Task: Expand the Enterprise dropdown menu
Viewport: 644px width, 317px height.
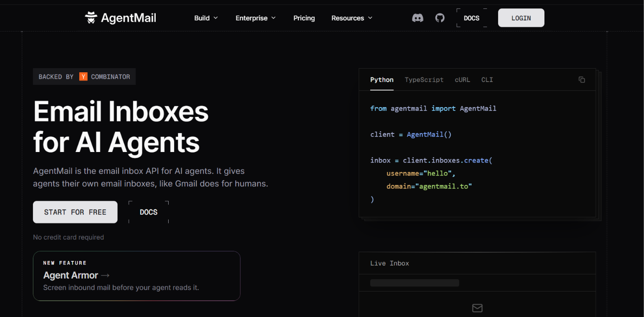Action: 256,18
